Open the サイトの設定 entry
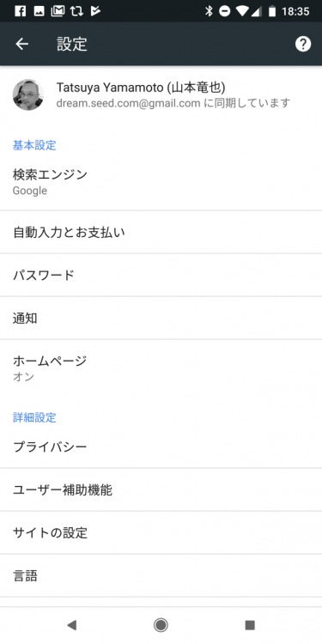This screenshot has height=644, width=322. 161,532
